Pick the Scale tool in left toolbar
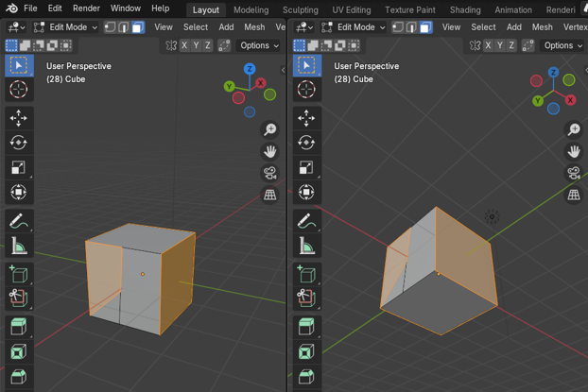The image size is (588, 392). pyautogui.click(x=20, y=168)
